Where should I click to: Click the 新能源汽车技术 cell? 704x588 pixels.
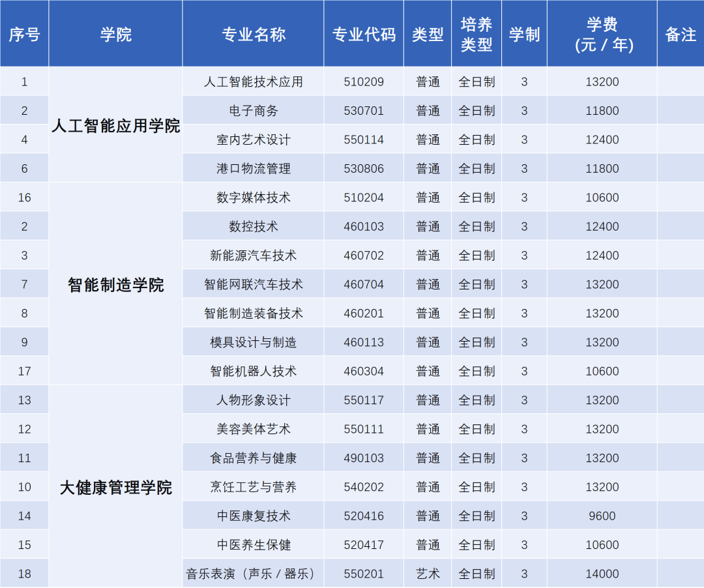253,256
